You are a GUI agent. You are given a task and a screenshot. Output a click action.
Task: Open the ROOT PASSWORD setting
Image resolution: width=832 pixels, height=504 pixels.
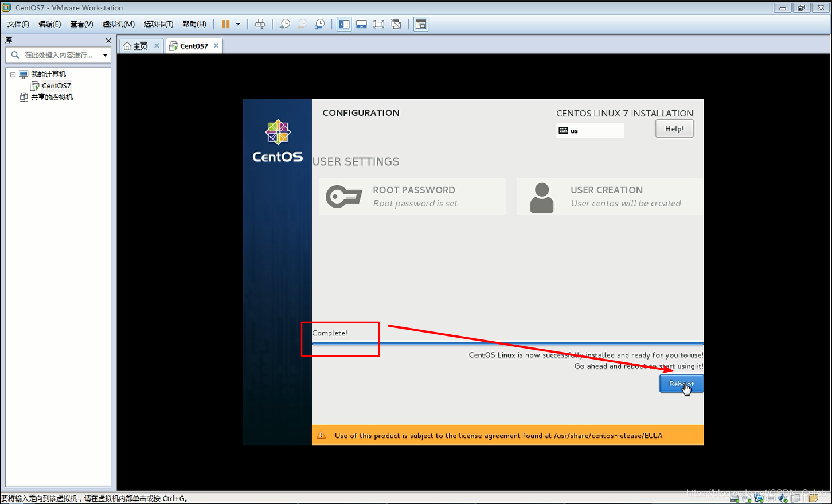pyautogui.click(x=412, y=197)
